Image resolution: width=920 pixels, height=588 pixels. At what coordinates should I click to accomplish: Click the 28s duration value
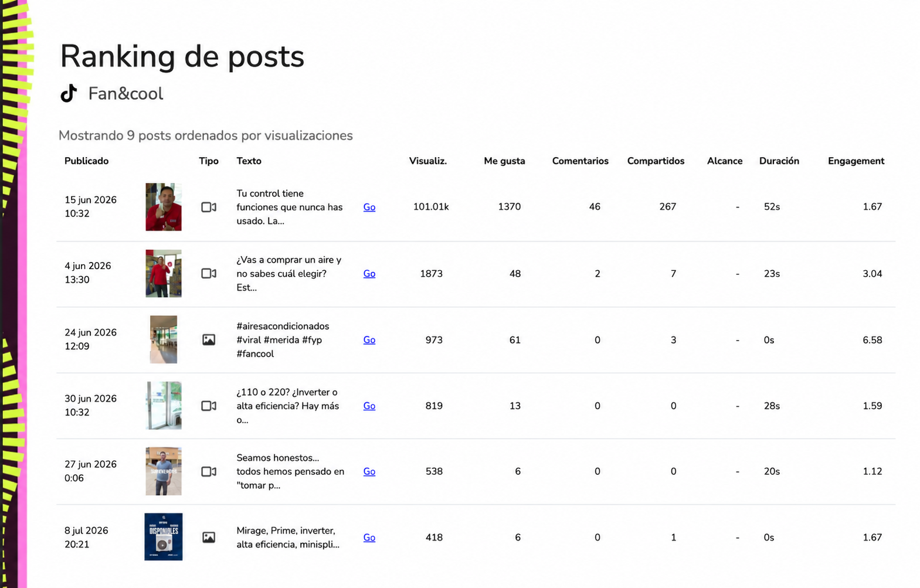point(772,406)
